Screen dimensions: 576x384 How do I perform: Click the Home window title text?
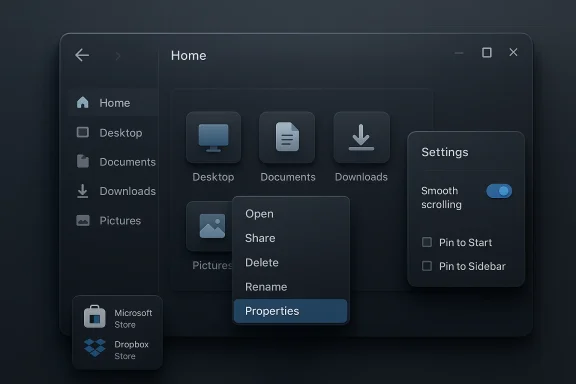(x=188, y=55)
